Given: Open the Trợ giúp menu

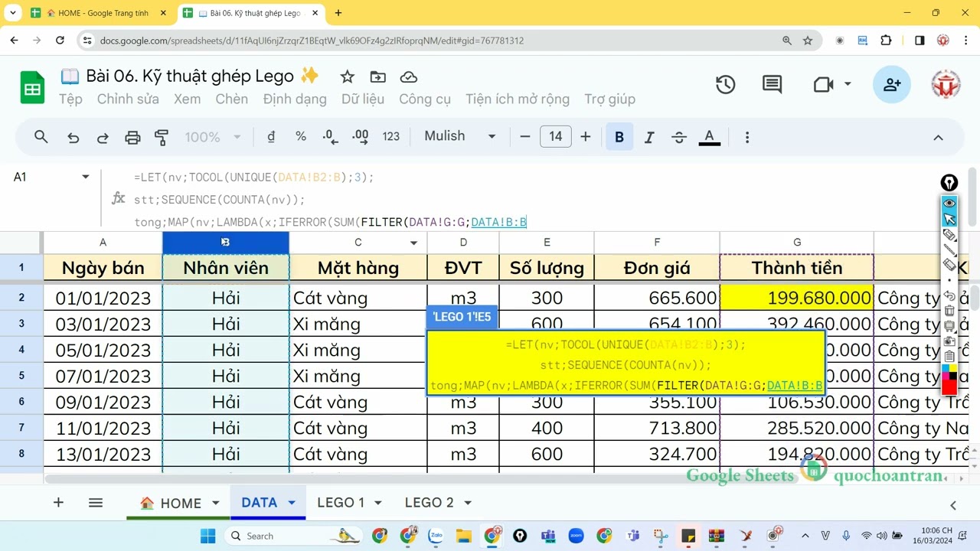Looking at the screenshot, I should (x=609, y=99).
